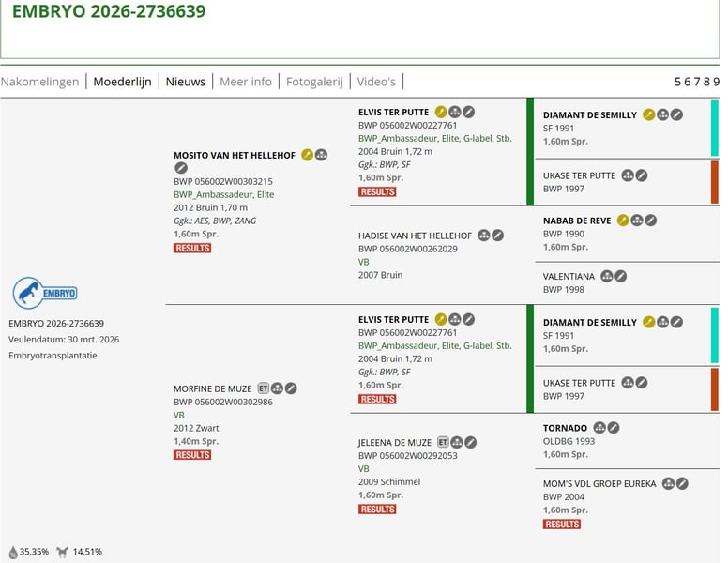Click the group icon beside Mom's VDL Groep Eureka
This screenshot has height=563, width=728.
pos(668,484)
